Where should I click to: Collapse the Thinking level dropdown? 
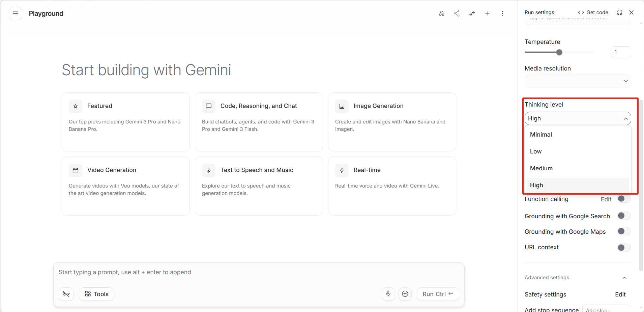point(578,118)
